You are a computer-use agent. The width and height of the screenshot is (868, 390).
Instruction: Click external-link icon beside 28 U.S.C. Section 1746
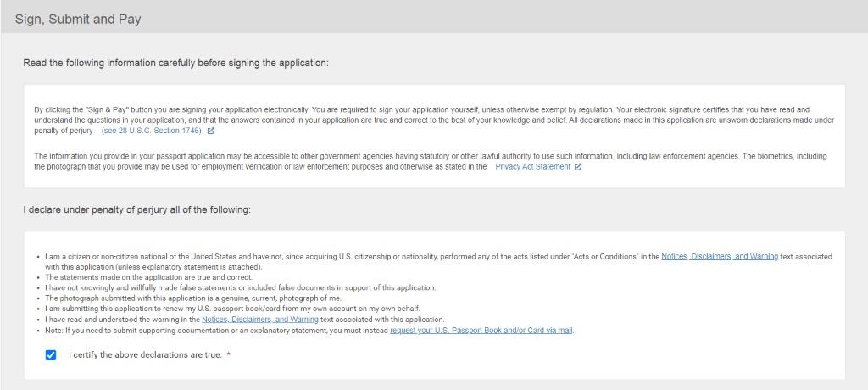click(211, 131)
